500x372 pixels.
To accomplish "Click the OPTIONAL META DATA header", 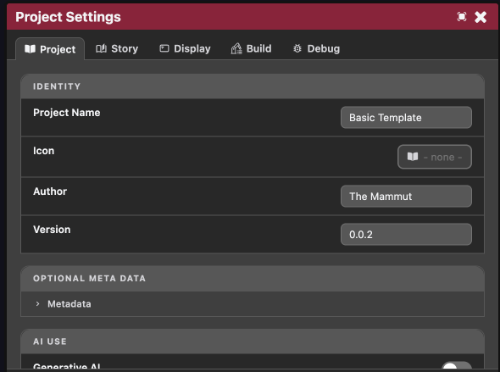I will tap(252, 278).
